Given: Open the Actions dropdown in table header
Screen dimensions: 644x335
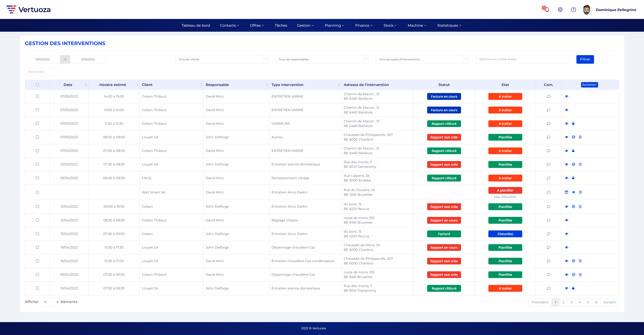Looking at the screenshot, I should click(x=589, y=85).
